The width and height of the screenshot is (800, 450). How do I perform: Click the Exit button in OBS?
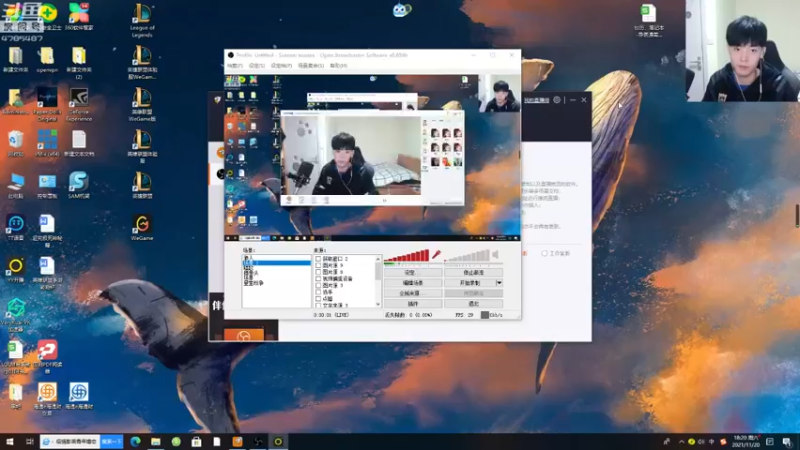tap(473, 304)
